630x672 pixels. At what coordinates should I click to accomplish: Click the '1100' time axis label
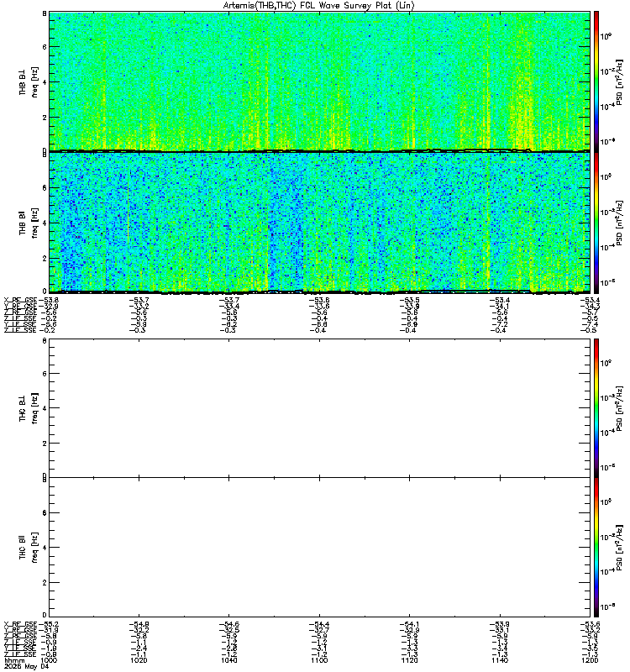pos(319,660)
